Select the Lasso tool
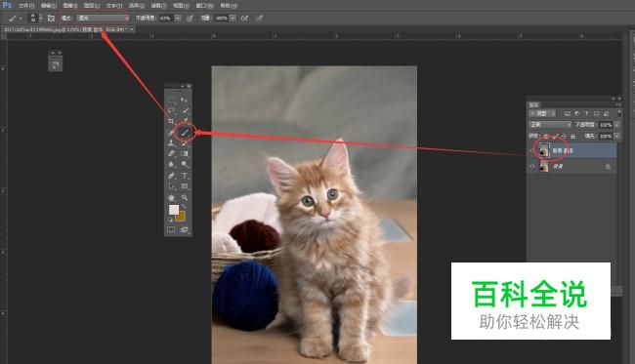Screen dimensions: 635x364 (171, 110)
